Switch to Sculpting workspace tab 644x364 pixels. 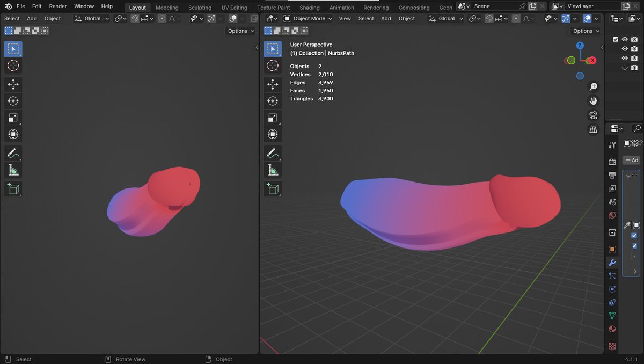200,8
